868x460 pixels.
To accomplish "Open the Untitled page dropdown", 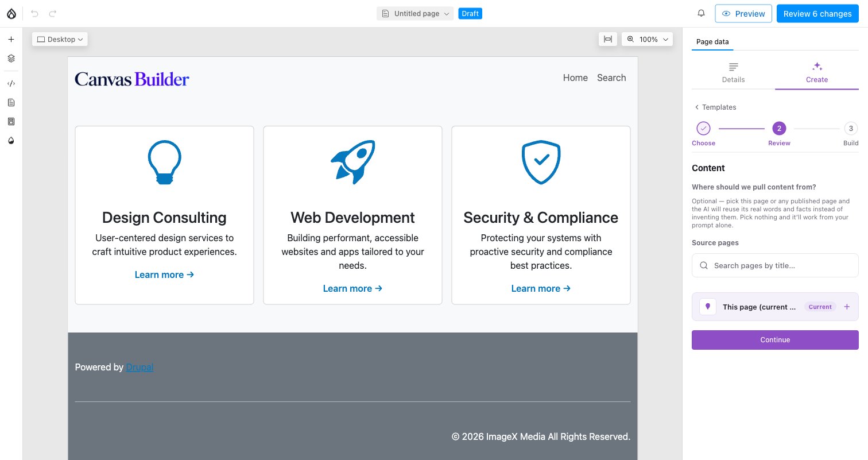I will (x=415, y=14).
